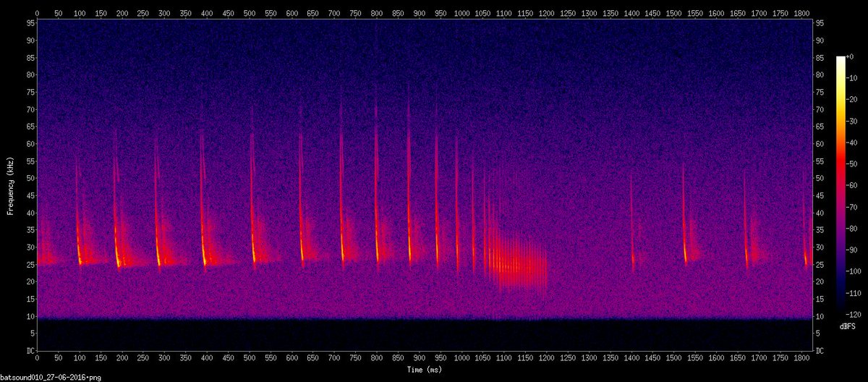The width and height of the screenshot is (868, 382).
Task: Select the 25 kHz label on left frequency axis
Action: (x=30, y=265)
